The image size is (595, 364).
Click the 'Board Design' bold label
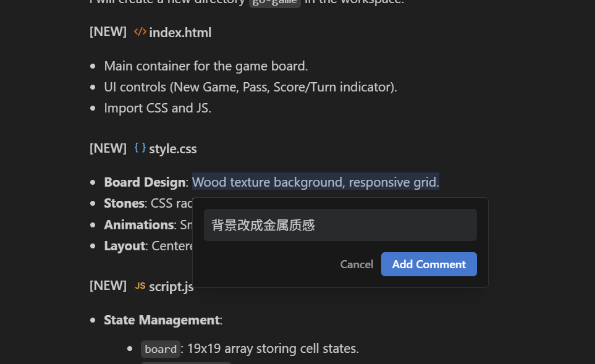click(145, 182)
